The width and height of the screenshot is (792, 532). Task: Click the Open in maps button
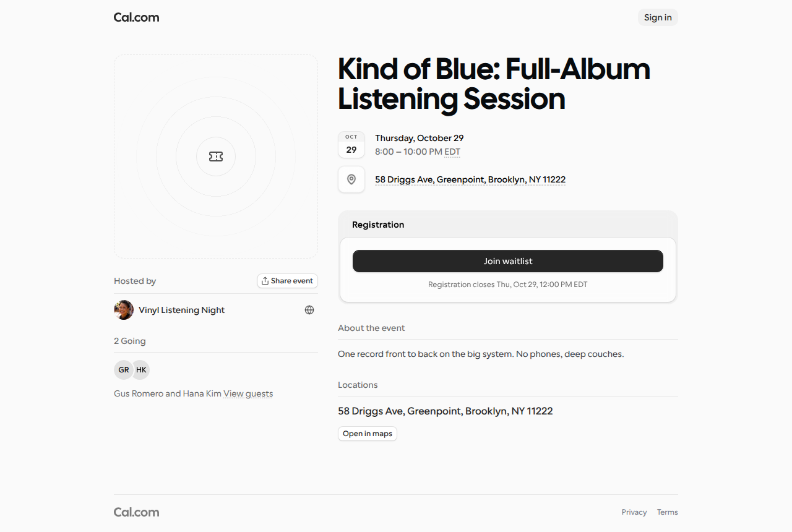pyautogui.click(x=368, y=434)
